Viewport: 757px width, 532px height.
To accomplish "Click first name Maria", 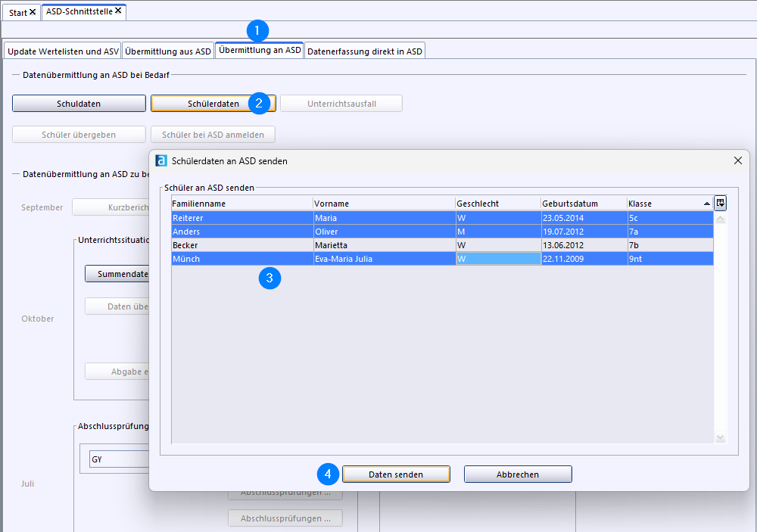I will [326, 218].
